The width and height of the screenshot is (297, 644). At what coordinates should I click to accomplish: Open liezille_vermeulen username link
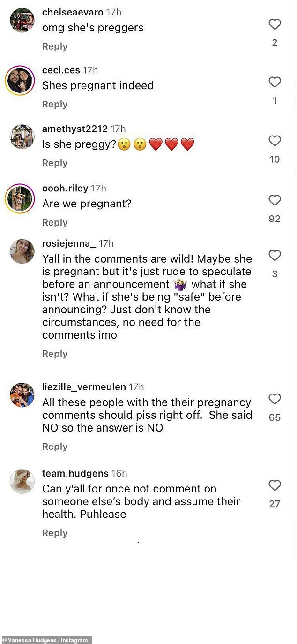pos(84,387)
